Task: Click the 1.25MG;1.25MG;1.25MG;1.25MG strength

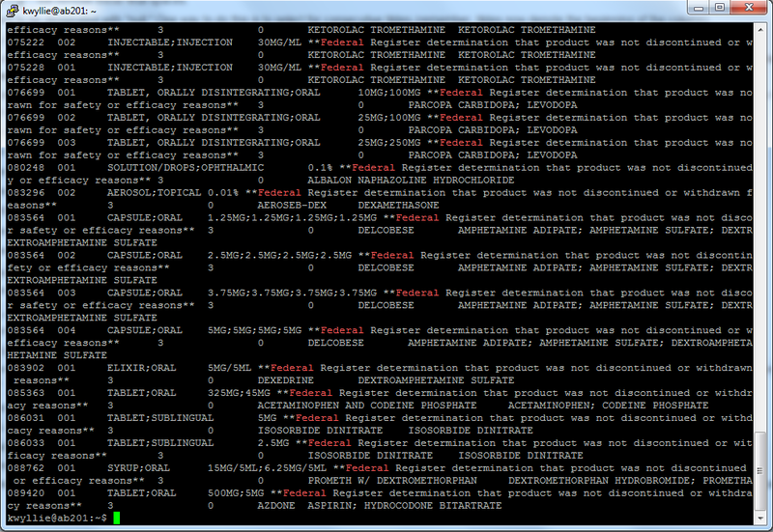Action: click(293, 218)
